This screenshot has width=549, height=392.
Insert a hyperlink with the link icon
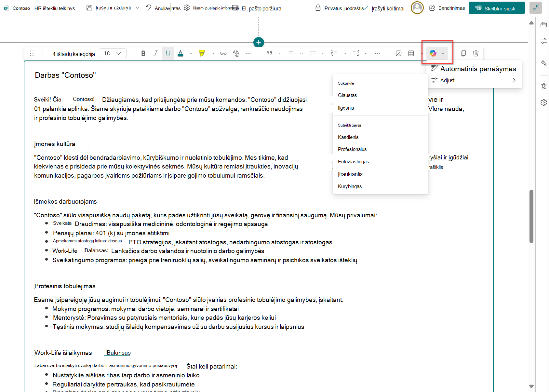(223, 53)
